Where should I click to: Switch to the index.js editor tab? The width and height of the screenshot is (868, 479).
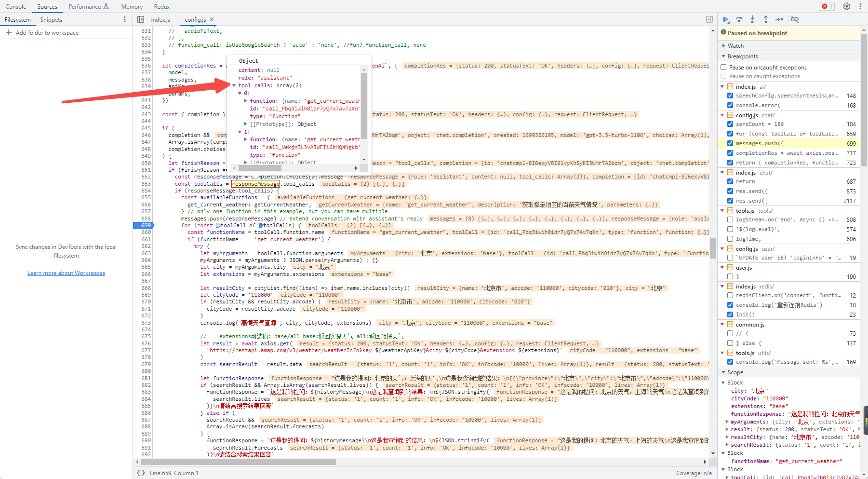click(160, 19)
